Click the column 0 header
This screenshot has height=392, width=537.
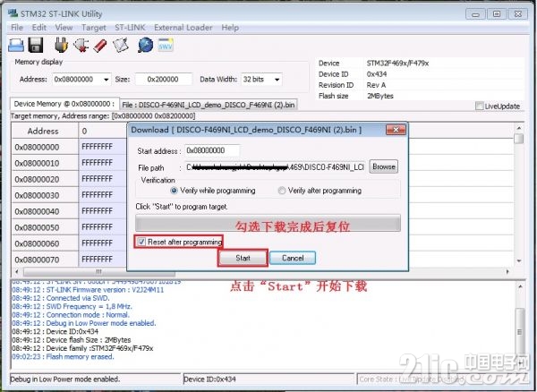103,131
